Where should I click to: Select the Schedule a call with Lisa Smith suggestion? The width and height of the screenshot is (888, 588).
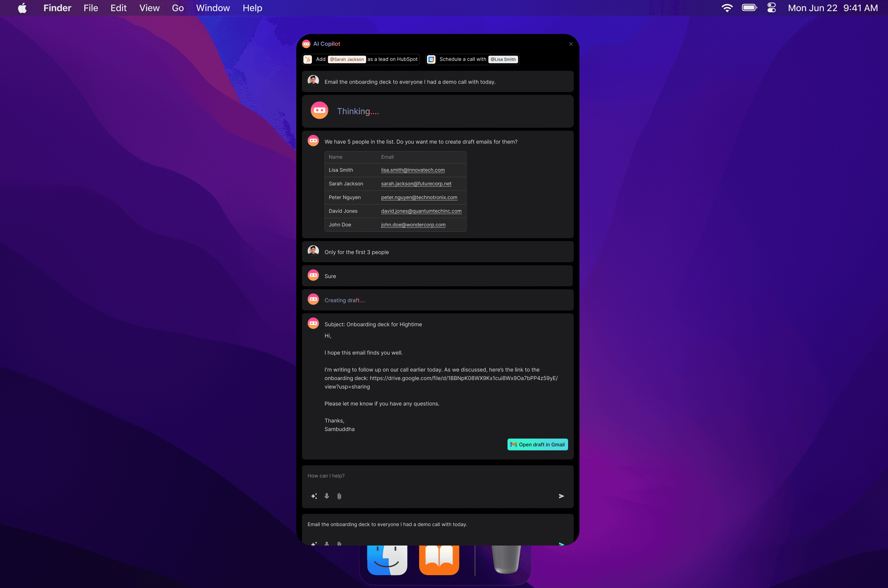472,59
